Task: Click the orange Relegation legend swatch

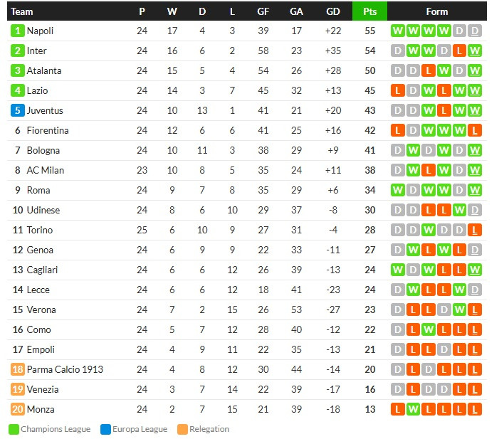Action: 182,429
